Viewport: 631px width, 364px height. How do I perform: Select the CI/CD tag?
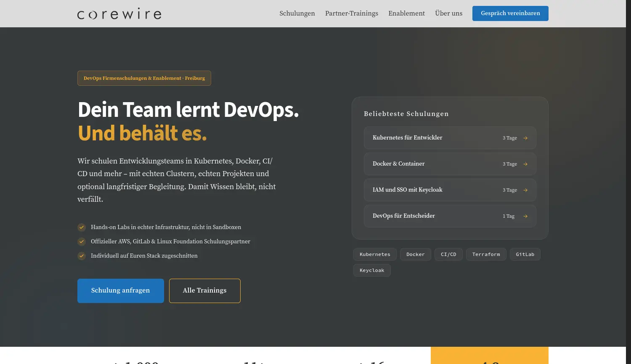pos(448,254)
